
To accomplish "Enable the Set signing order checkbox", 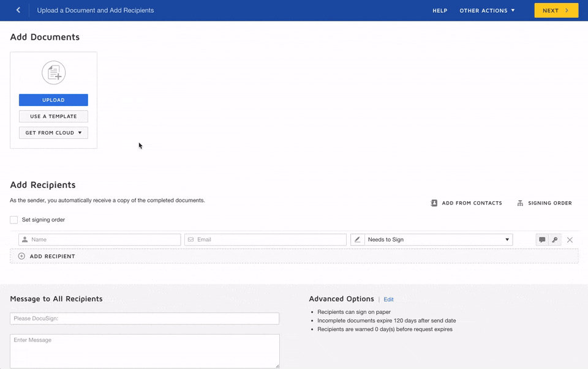I will click(x=14, y=220).
